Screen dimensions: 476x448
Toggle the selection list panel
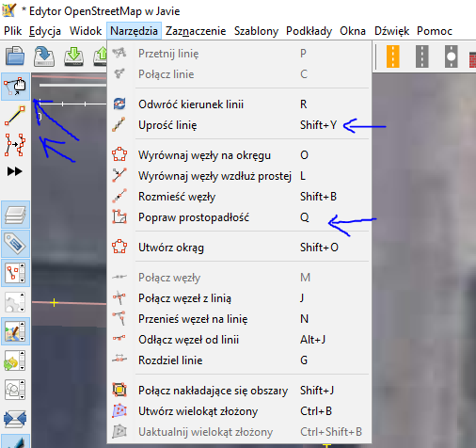point(15,273)
